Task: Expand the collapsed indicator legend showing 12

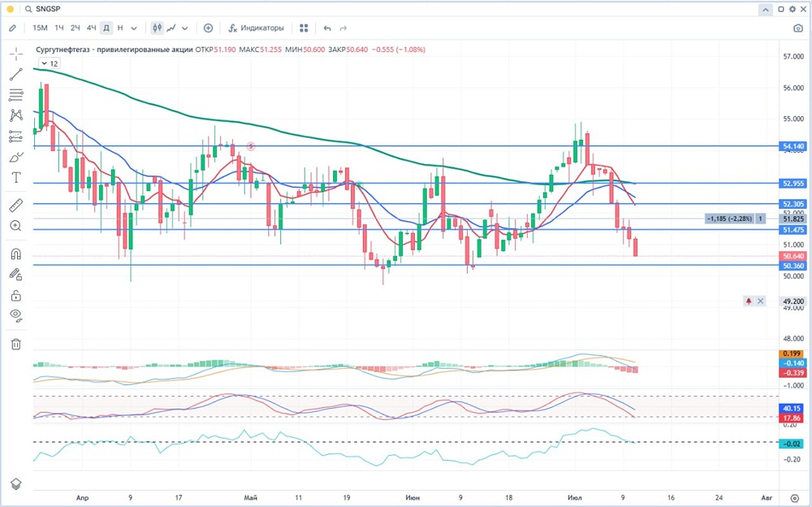Action: tap(49, 63)
